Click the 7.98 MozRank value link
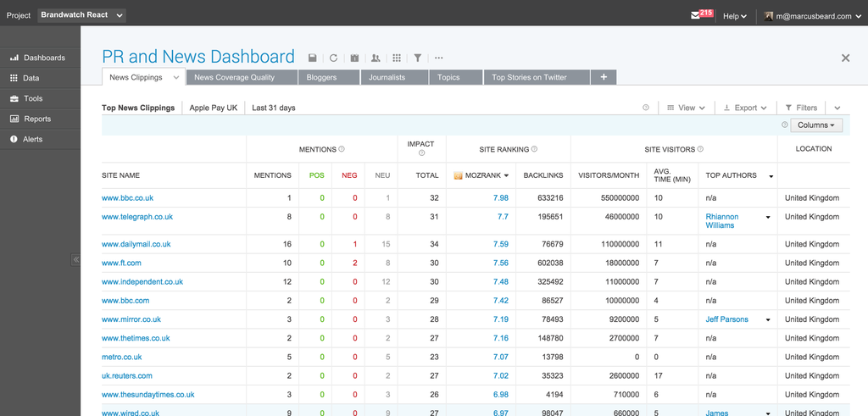Screen dimensions: 868x416 (x=501, y=198)
